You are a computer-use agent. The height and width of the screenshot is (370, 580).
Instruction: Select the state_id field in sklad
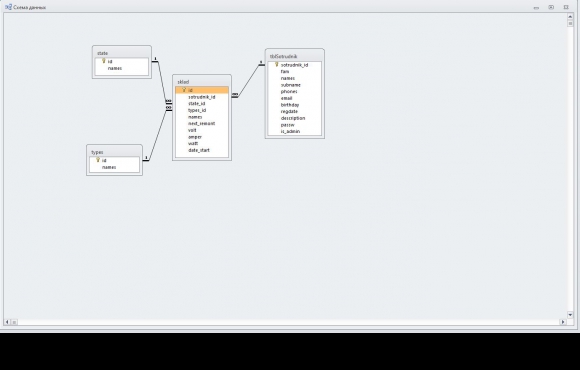click(202, 104)
